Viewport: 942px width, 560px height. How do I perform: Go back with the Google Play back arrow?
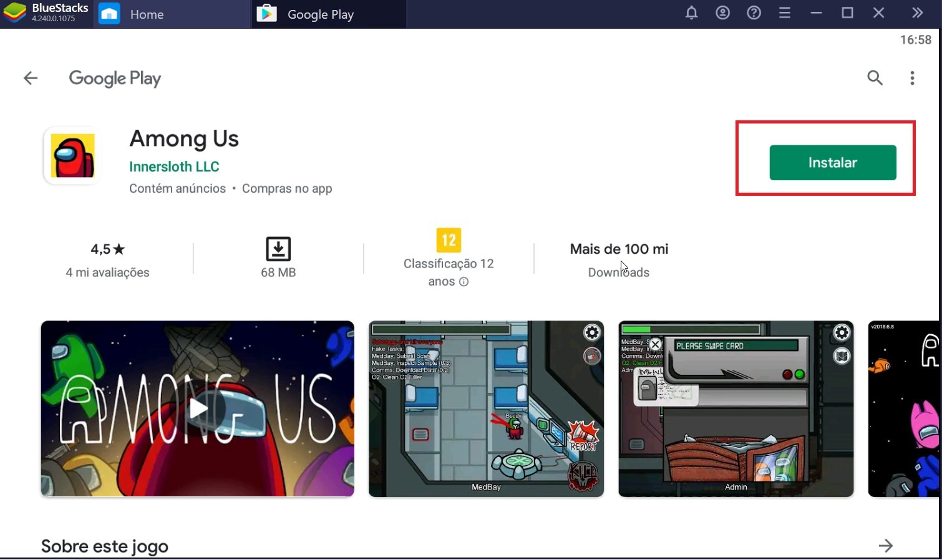[x=31, y=78]
